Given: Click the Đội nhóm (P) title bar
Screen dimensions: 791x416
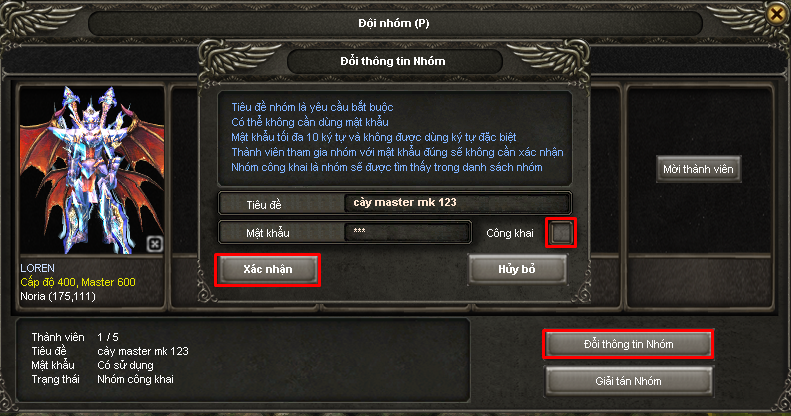Looking at the screenshot, I should [395, 23].
